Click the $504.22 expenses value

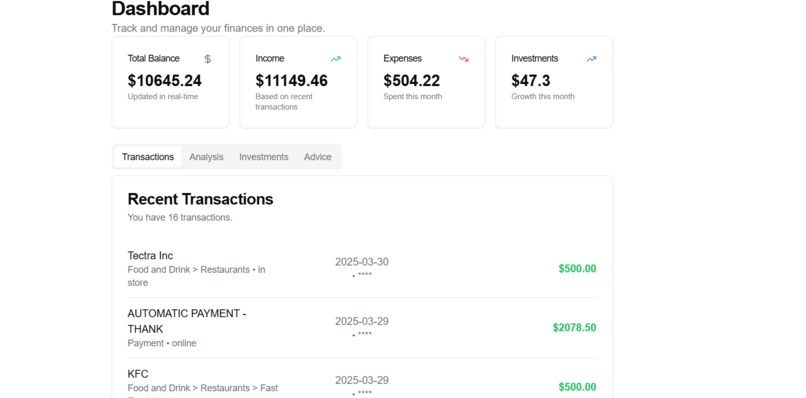click(x=412, y=81)
